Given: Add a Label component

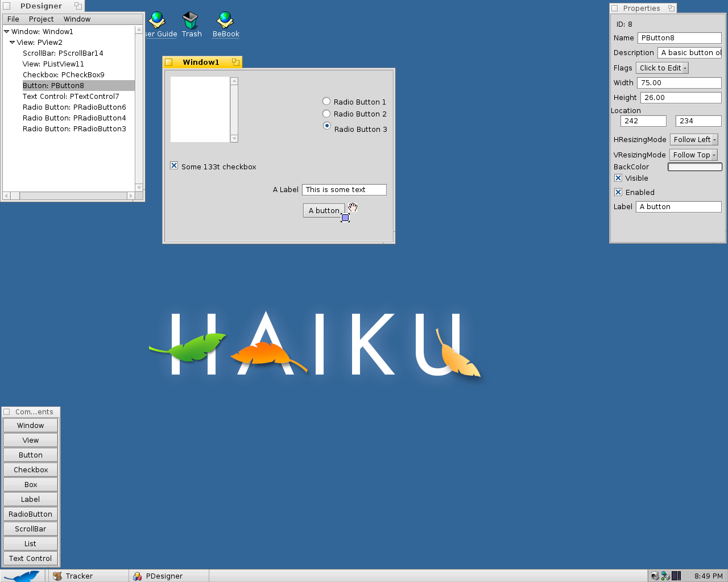Looking at the screenshot, I should (31, 499).
